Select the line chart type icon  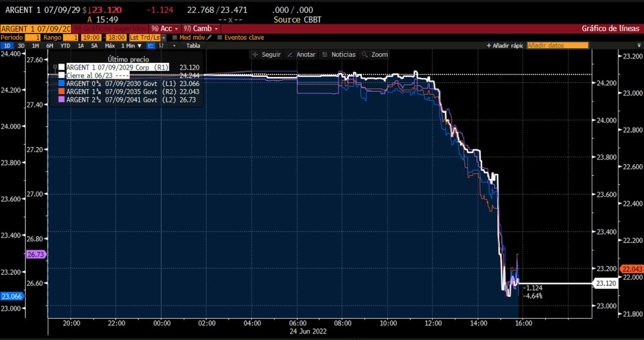pos(151,46)
